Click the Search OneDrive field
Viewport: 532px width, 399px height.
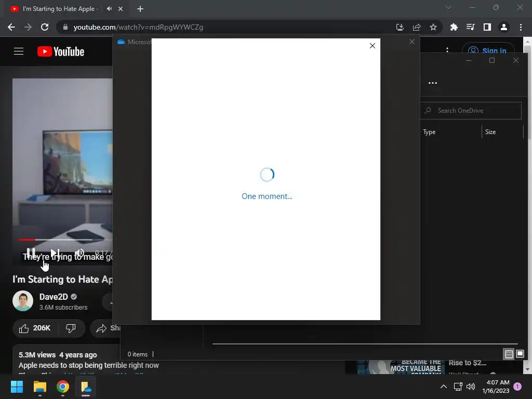[471, 111]
